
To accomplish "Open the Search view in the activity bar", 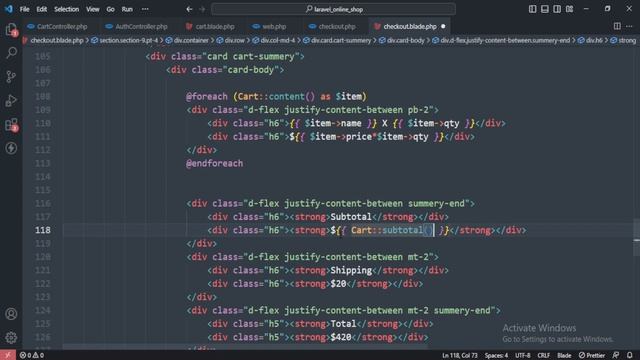I will pos(11,53).
